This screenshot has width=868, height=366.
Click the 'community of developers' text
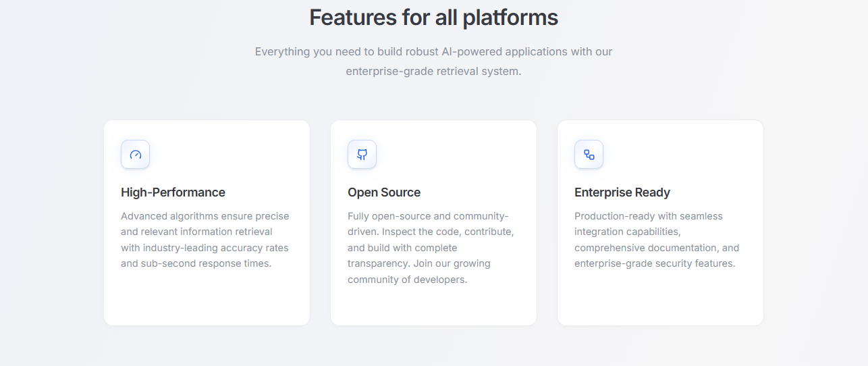[407, 280]
